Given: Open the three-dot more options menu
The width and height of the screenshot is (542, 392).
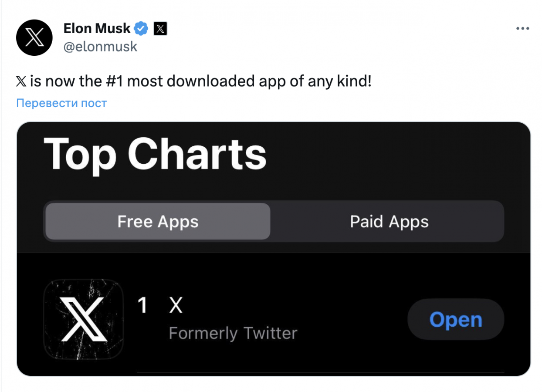Looking at the screenshot, I should (x=522, y=29).
